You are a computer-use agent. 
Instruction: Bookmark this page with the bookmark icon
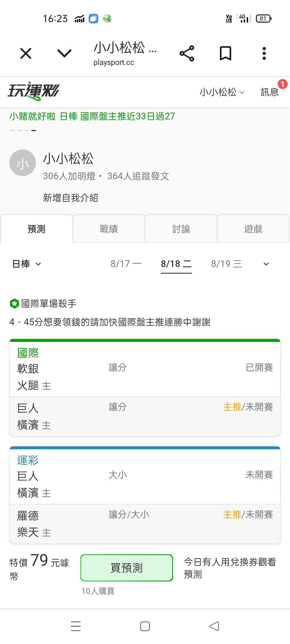(x=226, y=53)
